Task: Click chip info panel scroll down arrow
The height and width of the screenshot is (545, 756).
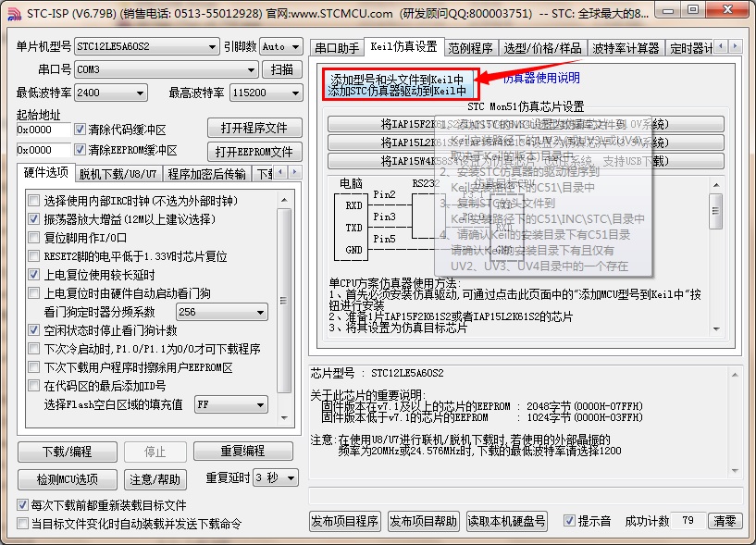Action: tap(735, 470)
